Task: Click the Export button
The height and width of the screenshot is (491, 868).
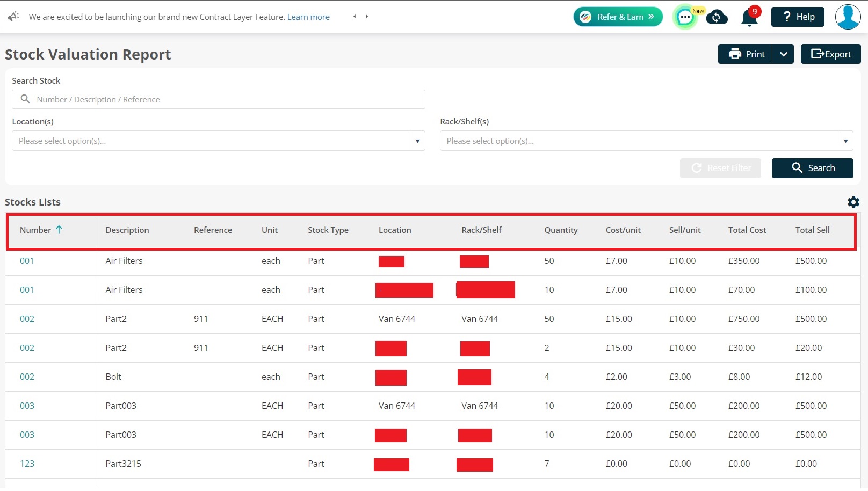Action: click(830, 54)
